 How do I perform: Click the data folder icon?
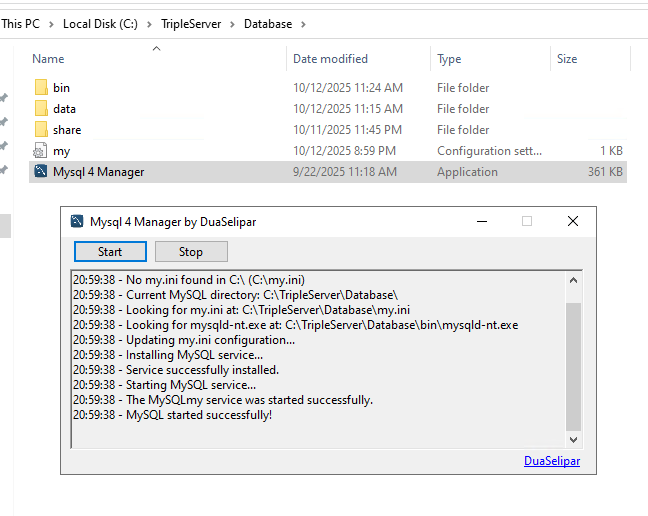(x=41, y=109)
